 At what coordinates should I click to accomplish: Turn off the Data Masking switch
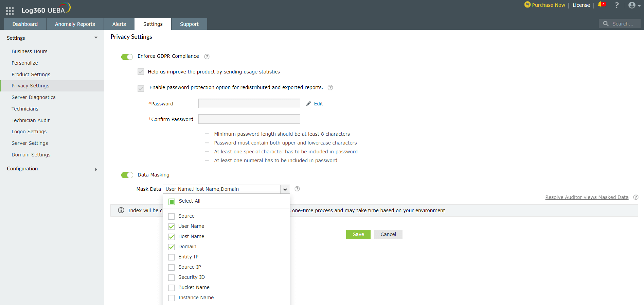tap(127, 175)
